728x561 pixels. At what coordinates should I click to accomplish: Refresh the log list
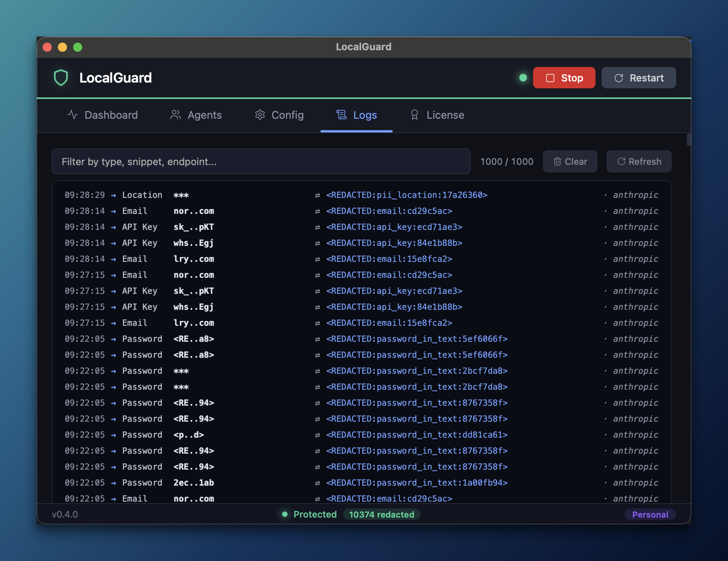639,161
